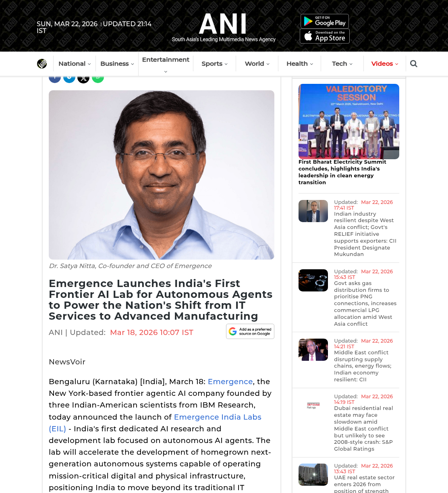448x493 pixels.
Task: Click the 'NewsVoir' source label
Action: pos(67,362)
